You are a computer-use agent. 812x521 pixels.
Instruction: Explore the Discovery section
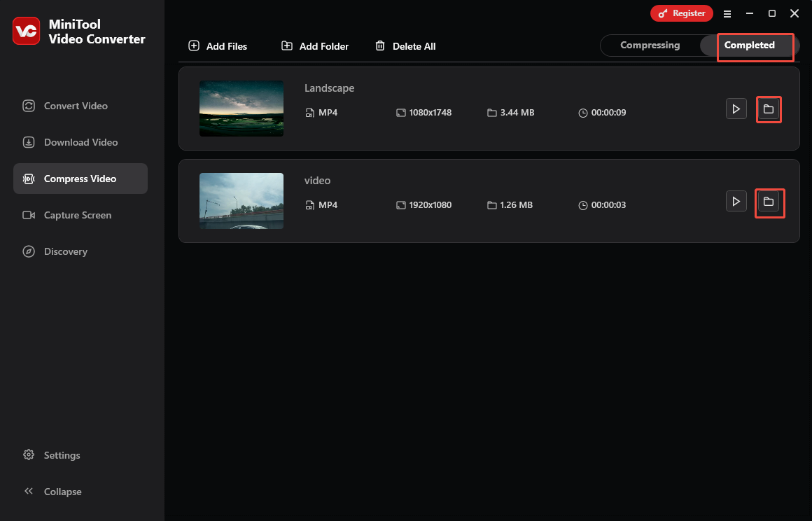tap(66, 251)
